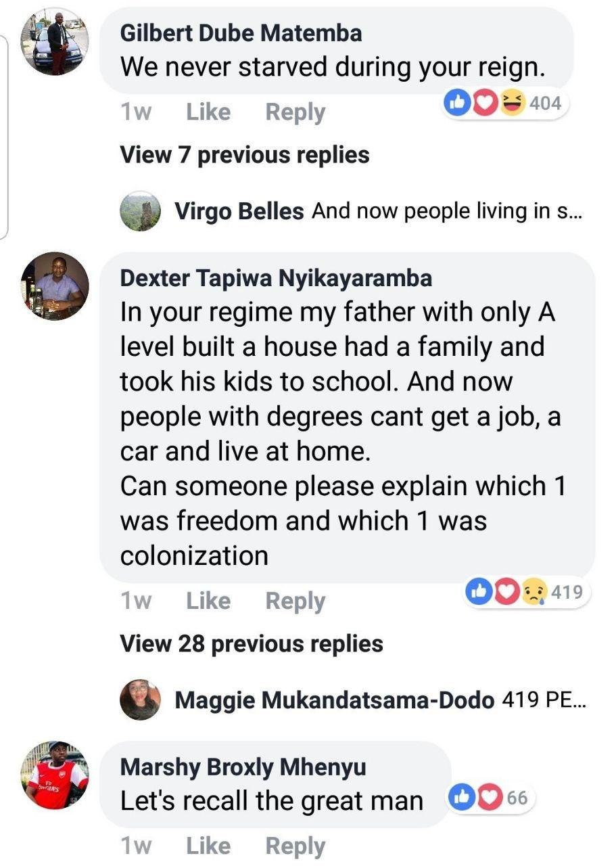Click the 1w timestamp on Dexter's comment
The width and height of the screenshot is (616, 866).
[135, 601]
